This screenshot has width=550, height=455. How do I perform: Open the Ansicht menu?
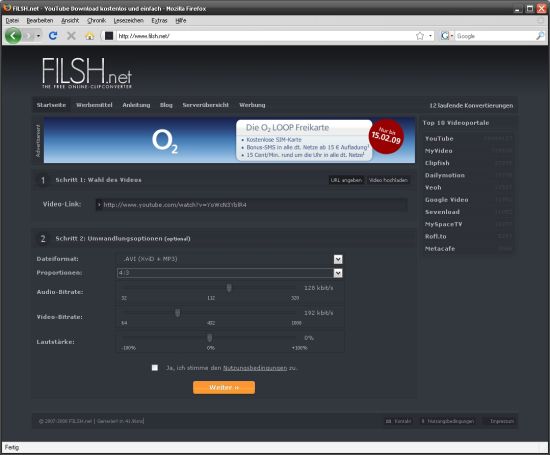(x=70, y=21)
